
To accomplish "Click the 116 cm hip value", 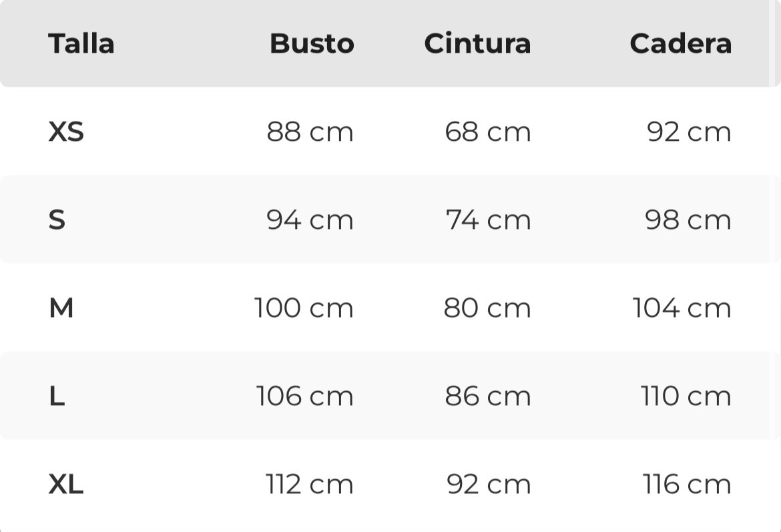I will click(x=687, y=484).
